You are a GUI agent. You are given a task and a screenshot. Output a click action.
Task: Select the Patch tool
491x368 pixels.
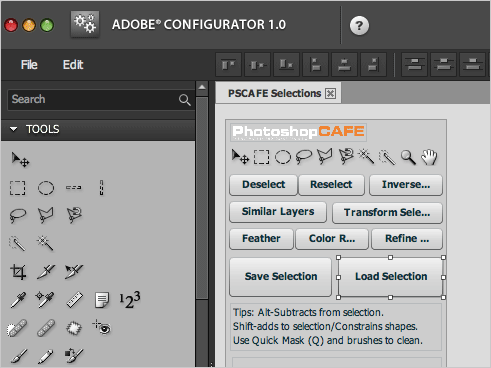point(74,328)
